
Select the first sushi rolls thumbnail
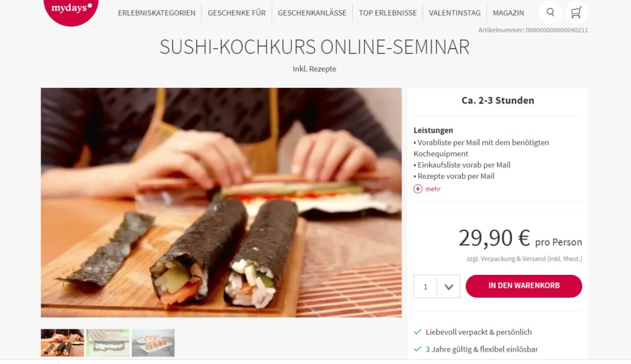click(x=62, y=342)
